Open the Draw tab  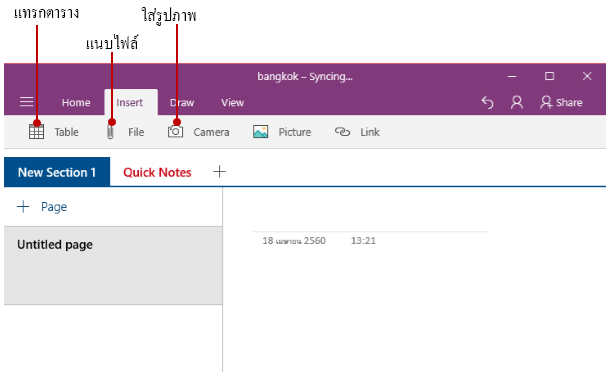pyautogui.click(x=182, y=102)
